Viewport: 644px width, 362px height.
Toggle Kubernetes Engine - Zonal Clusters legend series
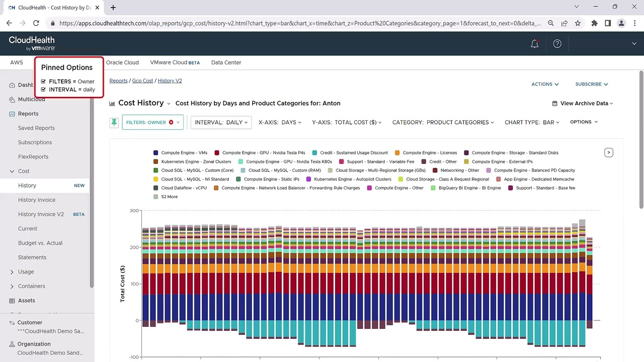(192, 161)
